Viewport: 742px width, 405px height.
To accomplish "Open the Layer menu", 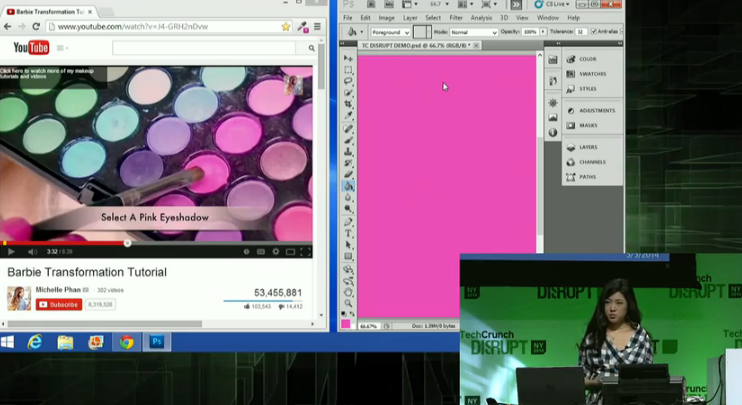I will pyautogui.click(x=410, y=18).
